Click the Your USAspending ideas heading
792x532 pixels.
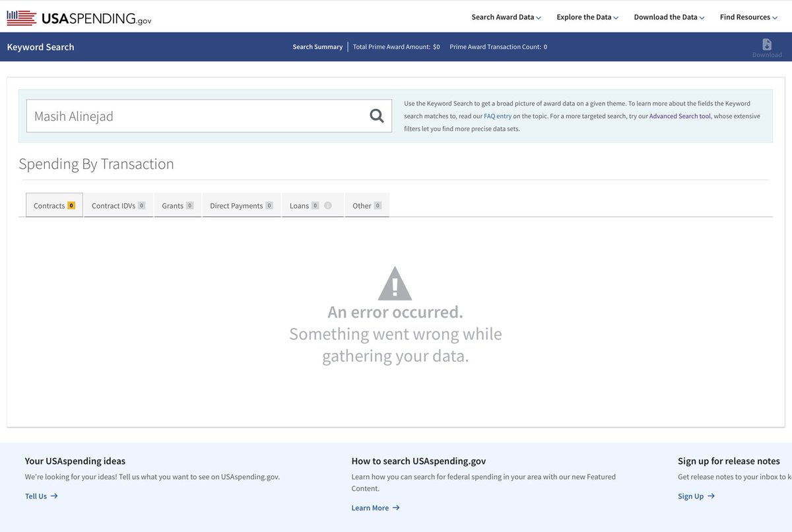point(75,461)
